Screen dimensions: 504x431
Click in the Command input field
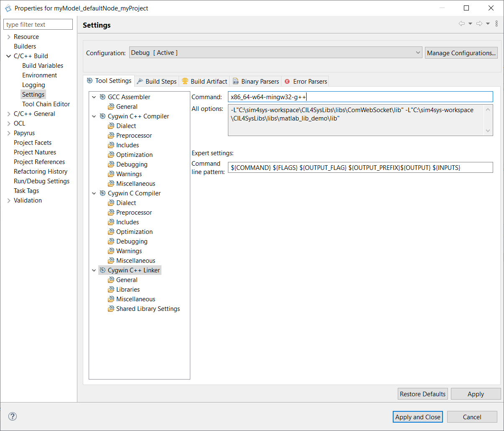[x=361, y=97]
